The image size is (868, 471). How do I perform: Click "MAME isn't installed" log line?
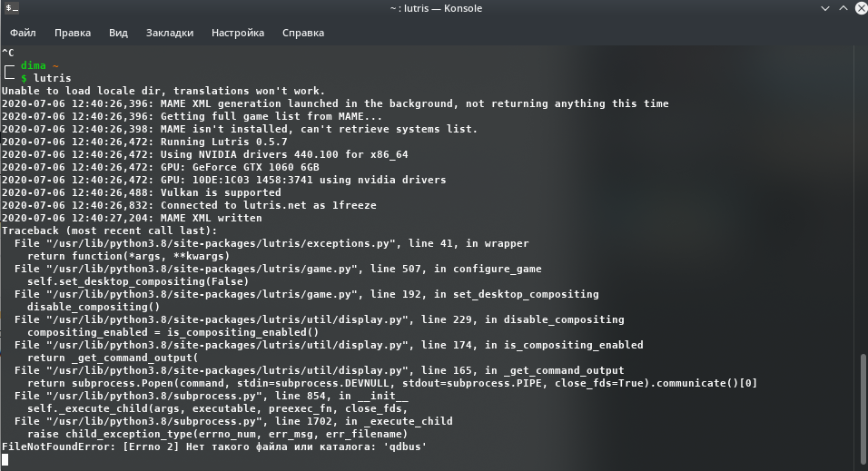239,129
